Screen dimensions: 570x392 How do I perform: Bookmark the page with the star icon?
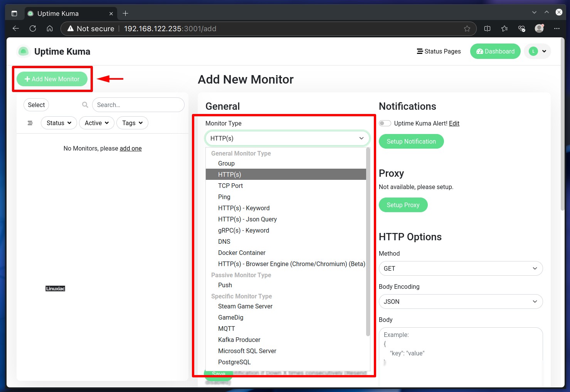(x=467, y=28)
